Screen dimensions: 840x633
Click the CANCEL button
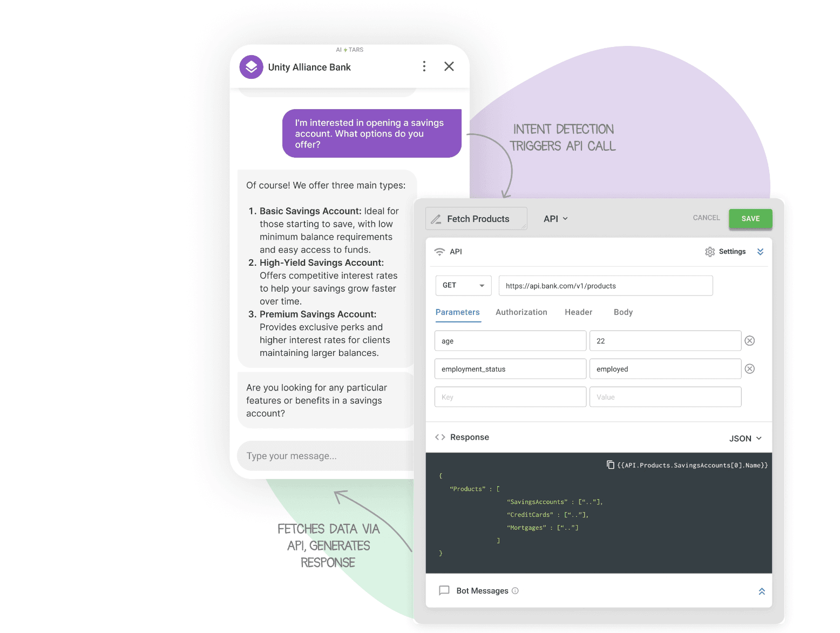(707, 218)
